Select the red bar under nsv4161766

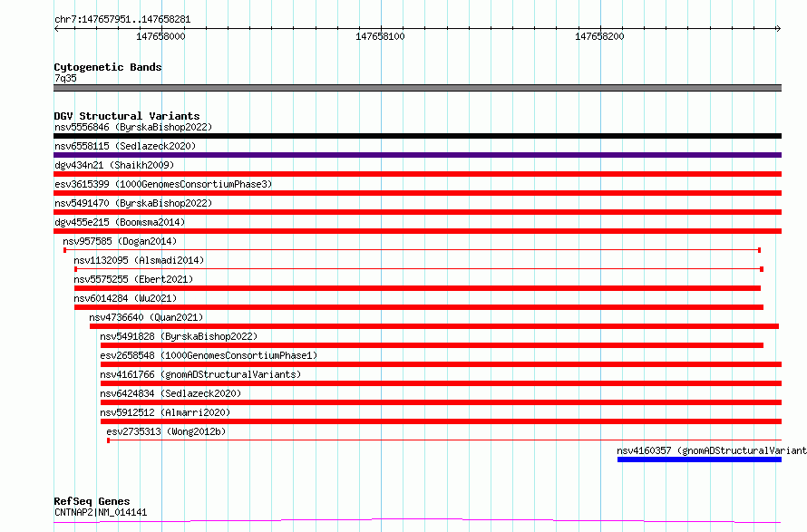click(x=441, y=383)
